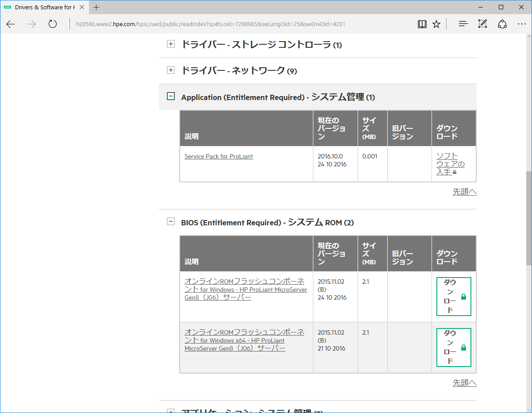Open オンラインROM for Windows (non-x64) link

(x=246, y=289)
